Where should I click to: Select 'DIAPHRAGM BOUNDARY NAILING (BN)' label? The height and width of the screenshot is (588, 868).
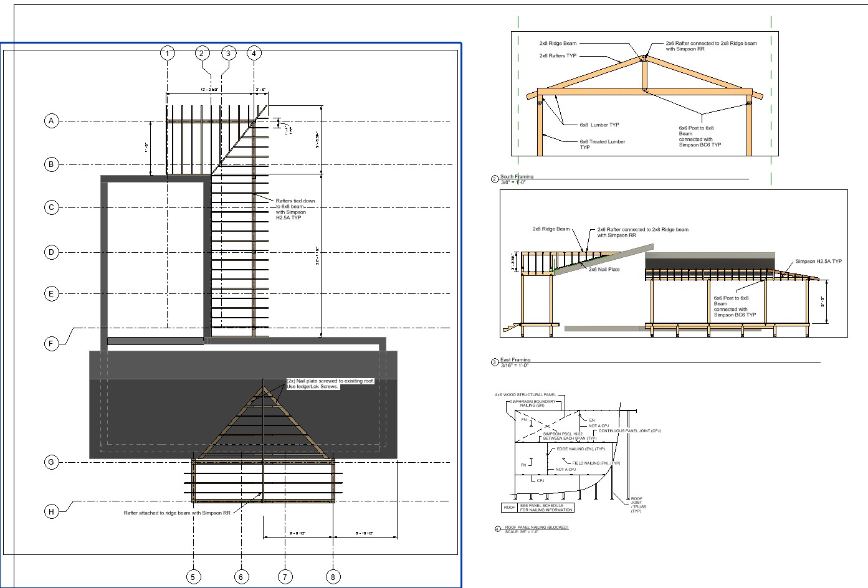point(533,404)
